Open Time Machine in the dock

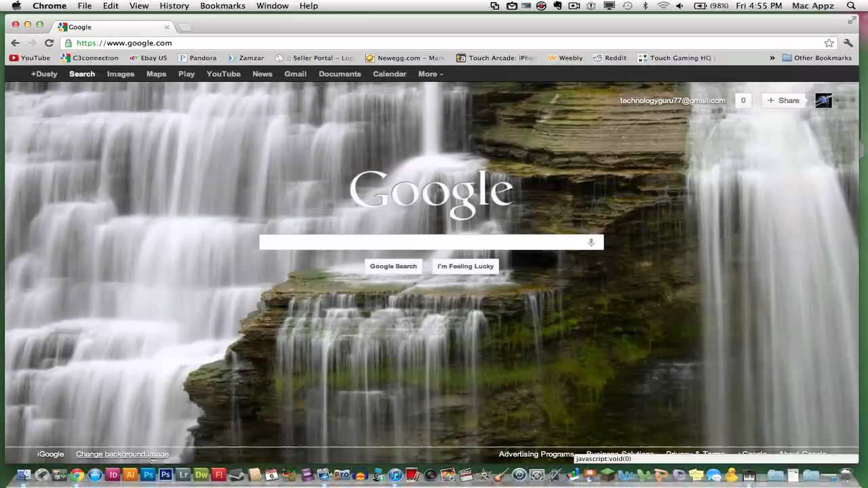(x=519, y=475)
